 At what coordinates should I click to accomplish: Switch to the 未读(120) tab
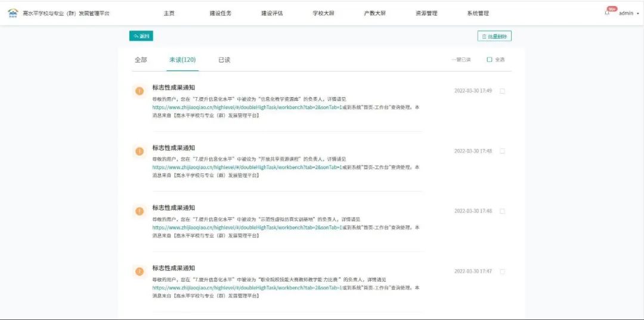(182, 60)
